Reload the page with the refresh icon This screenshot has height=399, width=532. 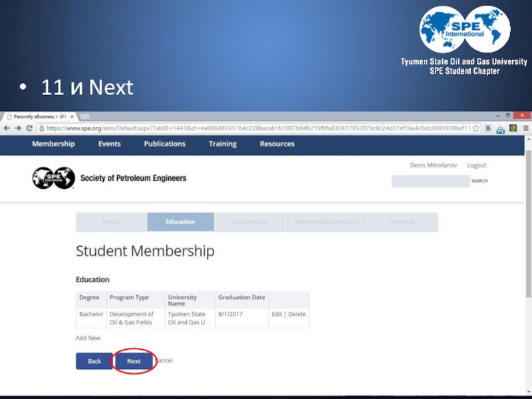pos(29,128)
